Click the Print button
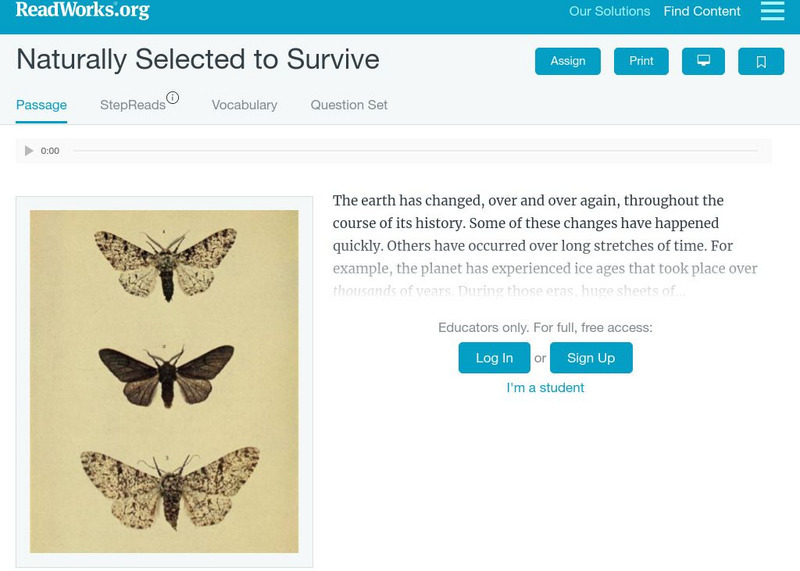 (x=641, y=61)
